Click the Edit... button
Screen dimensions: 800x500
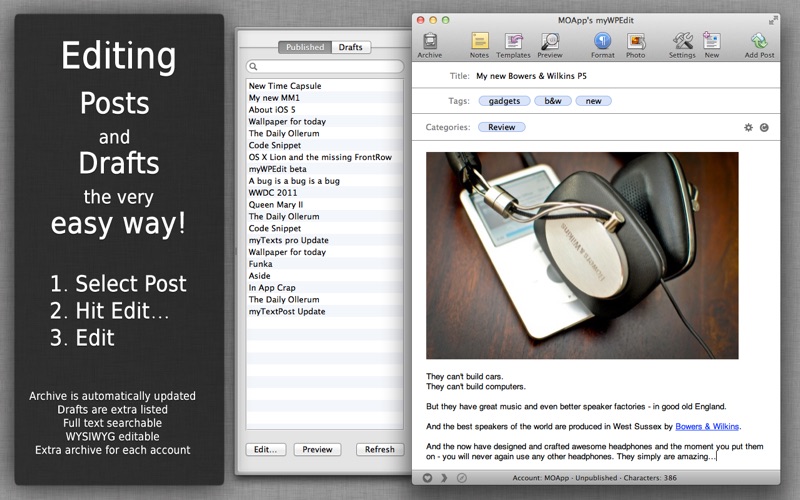266,449
